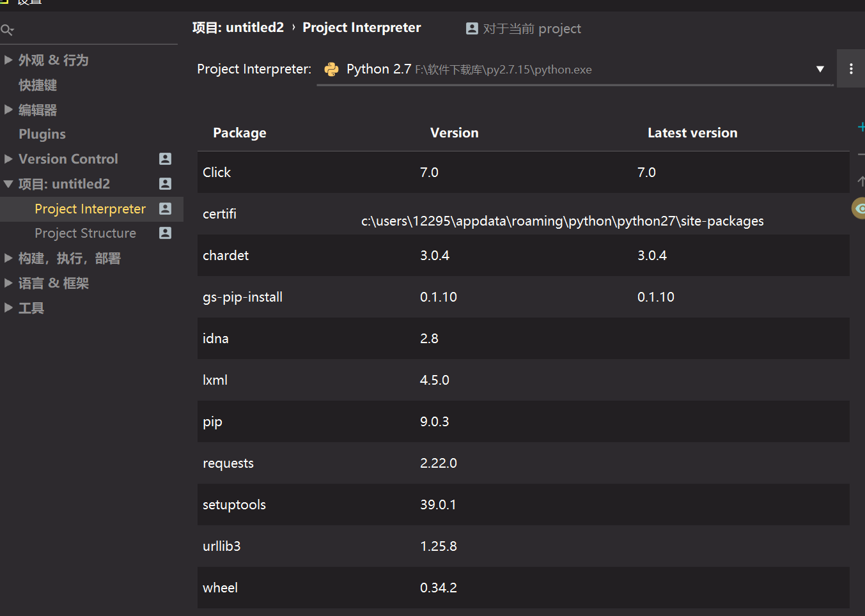Click the Python logo in the interpreter field
Screen dimensions: 865x616
331,69
